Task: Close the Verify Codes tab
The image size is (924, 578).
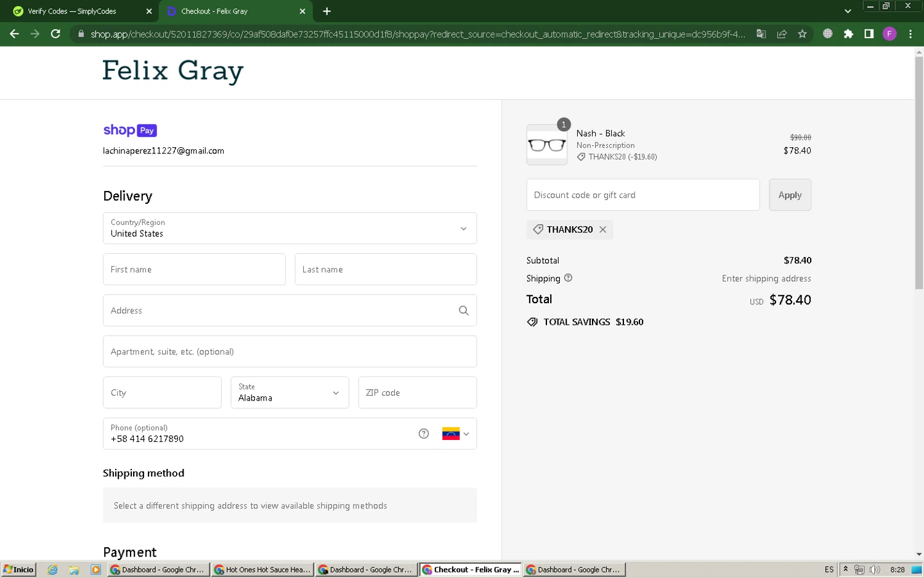Action: click(x=149, y=11)
